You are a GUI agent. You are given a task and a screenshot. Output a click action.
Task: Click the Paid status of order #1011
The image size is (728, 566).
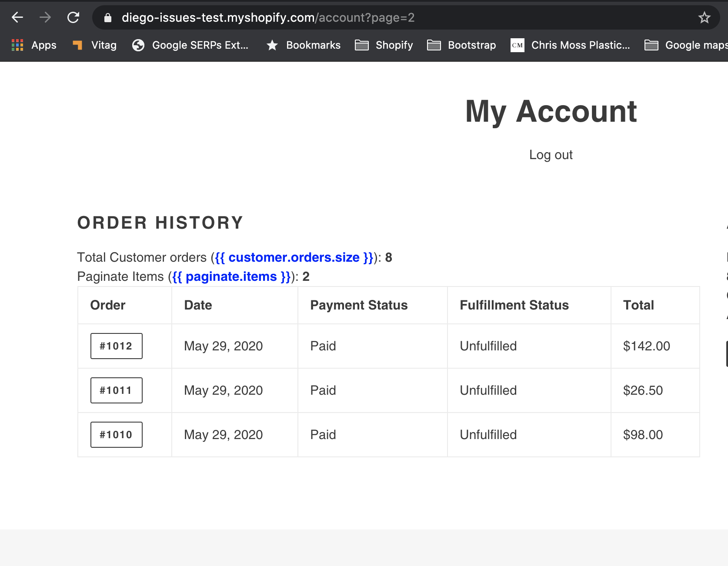[x=323, y=390]
